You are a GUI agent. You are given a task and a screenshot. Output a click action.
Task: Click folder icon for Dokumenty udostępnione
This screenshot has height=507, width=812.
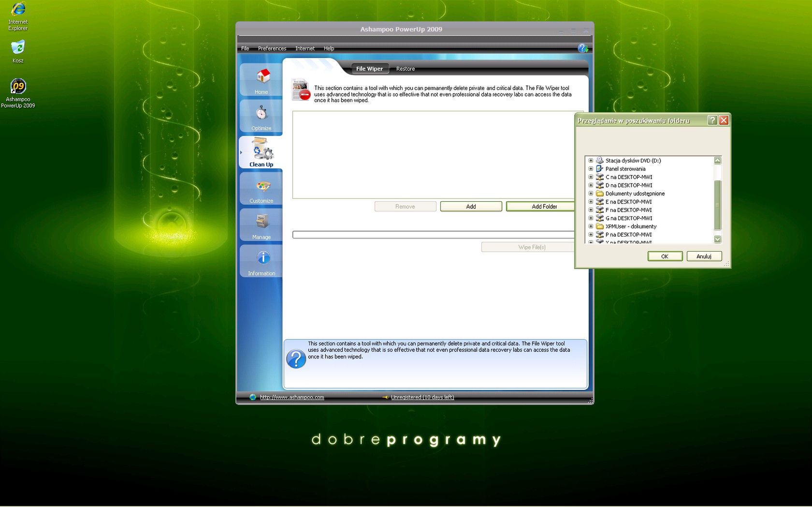pyautogui.click(x=599, y=194)
